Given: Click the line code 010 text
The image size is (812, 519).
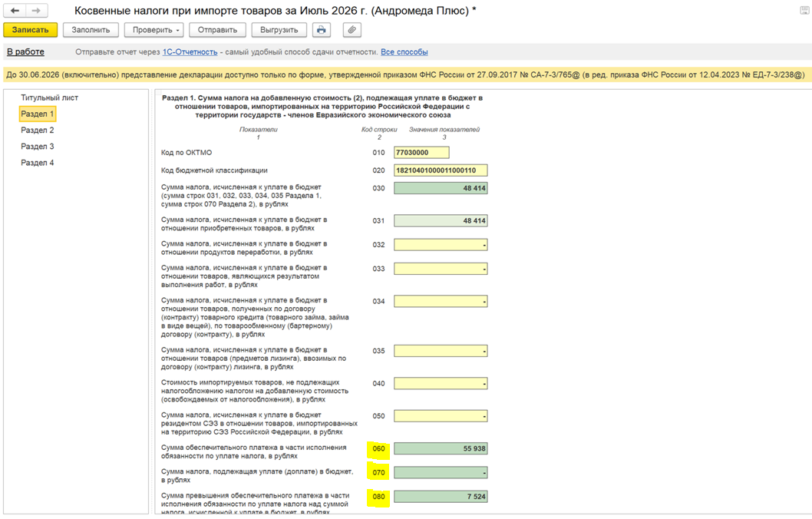Looking at the screenshot, I should 378,153.
